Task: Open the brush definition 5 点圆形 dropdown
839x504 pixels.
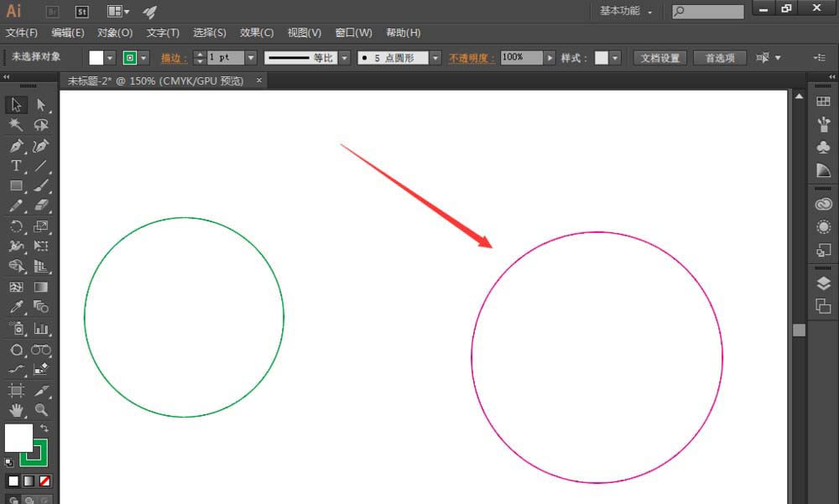Action: 435,58
